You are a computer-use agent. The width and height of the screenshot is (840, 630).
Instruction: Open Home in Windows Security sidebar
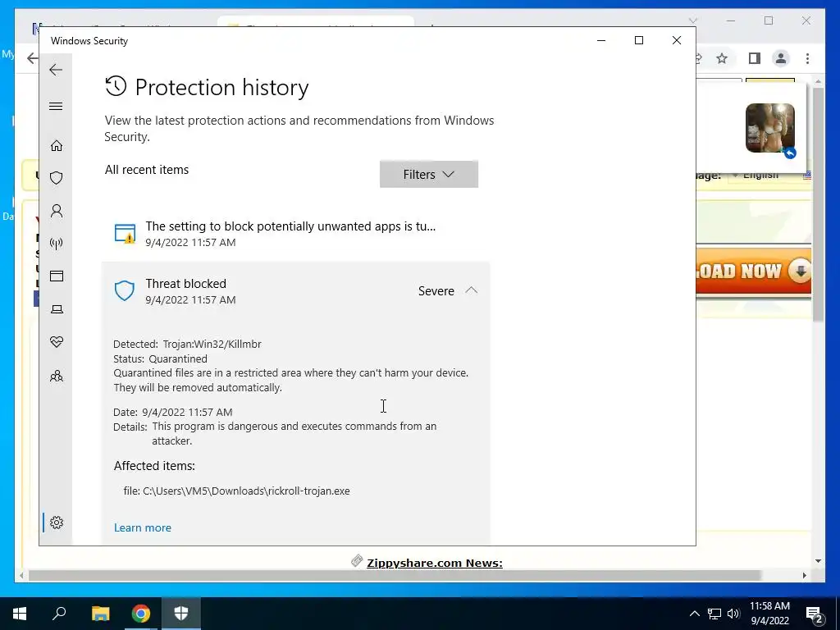(x=57, y=146)
